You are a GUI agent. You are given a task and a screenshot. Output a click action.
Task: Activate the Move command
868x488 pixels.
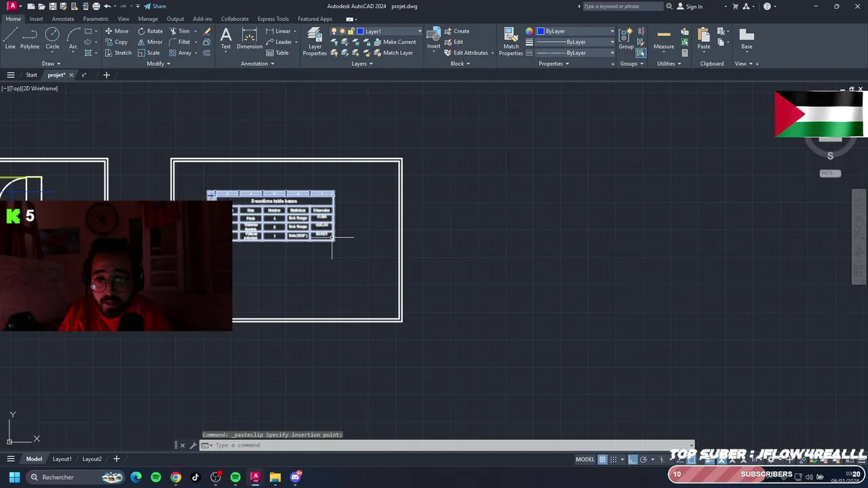(x=116, y=31)
